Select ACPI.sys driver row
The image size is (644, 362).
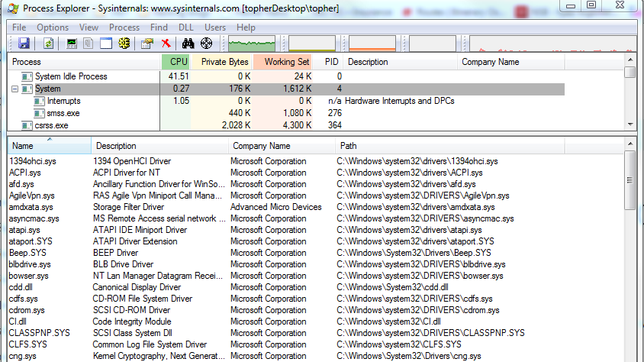click(x=286, y=173)
